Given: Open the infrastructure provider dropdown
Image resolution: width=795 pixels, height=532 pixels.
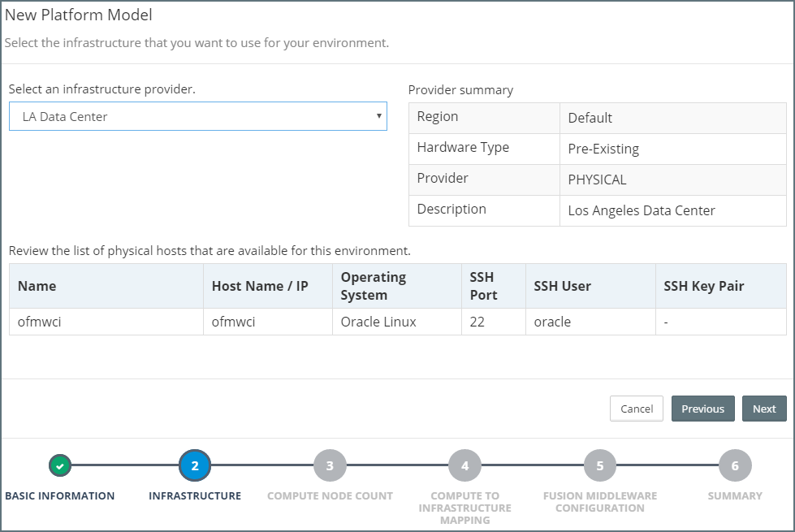Looking at the screenshot, I should click(x=197, y=116).
